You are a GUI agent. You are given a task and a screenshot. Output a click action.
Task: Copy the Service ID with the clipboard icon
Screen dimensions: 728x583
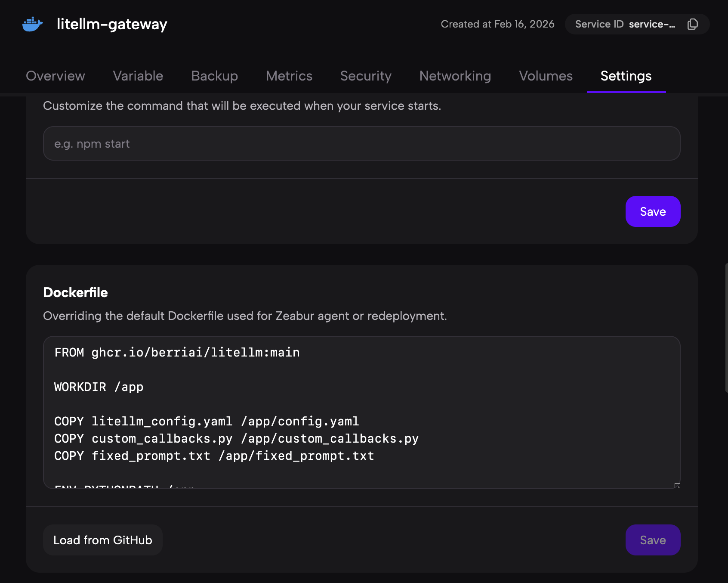tap(692, 24)
